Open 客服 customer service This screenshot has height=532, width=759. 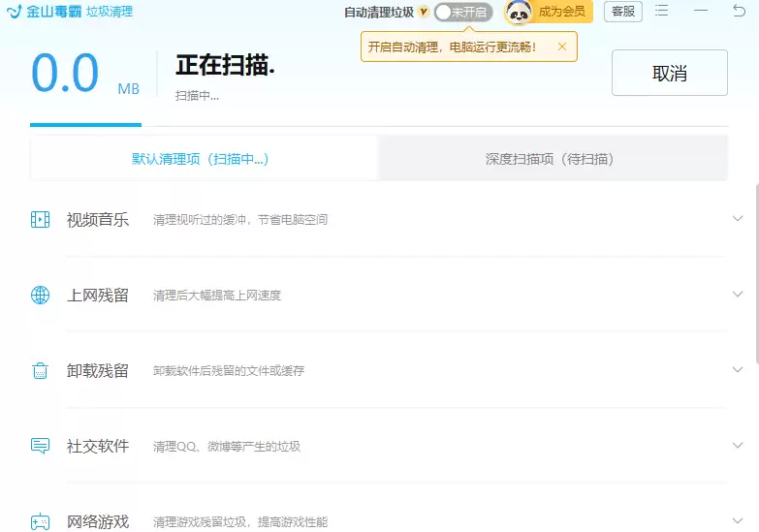(623, 11)
